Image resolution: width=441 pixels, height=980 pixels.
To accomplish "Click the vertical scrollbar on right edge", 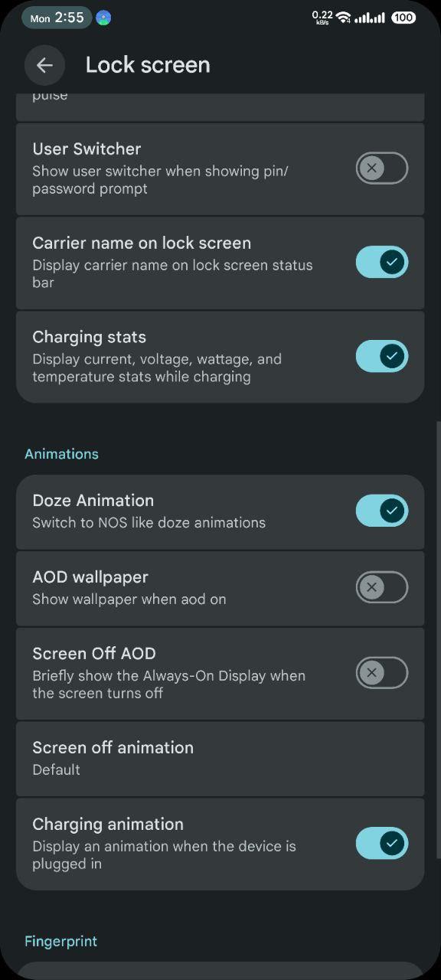I will click(x=438, y=639).
